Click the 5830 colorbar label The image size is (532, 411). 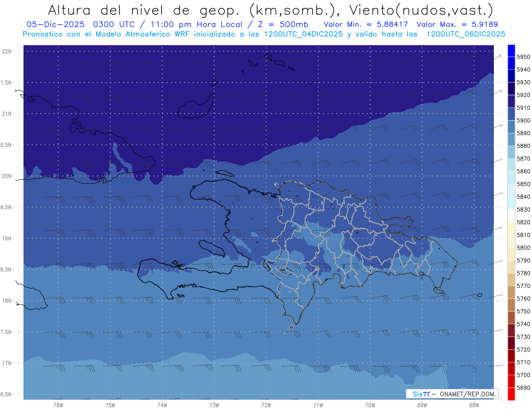click(x=524, y=209)
